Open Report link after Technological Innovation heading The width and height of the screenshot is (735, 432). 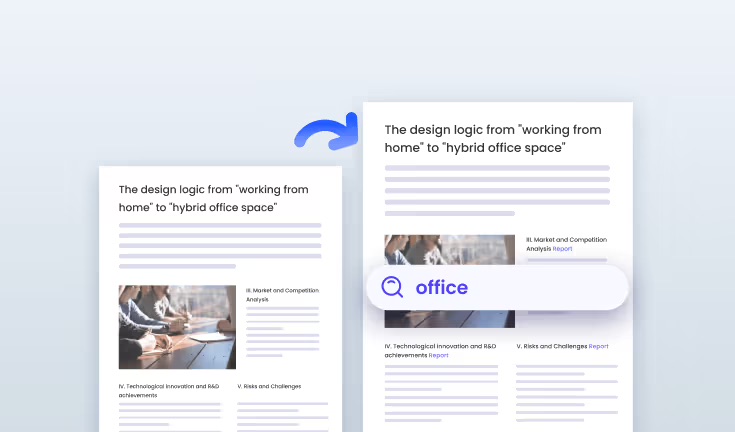tap(438, 355)
